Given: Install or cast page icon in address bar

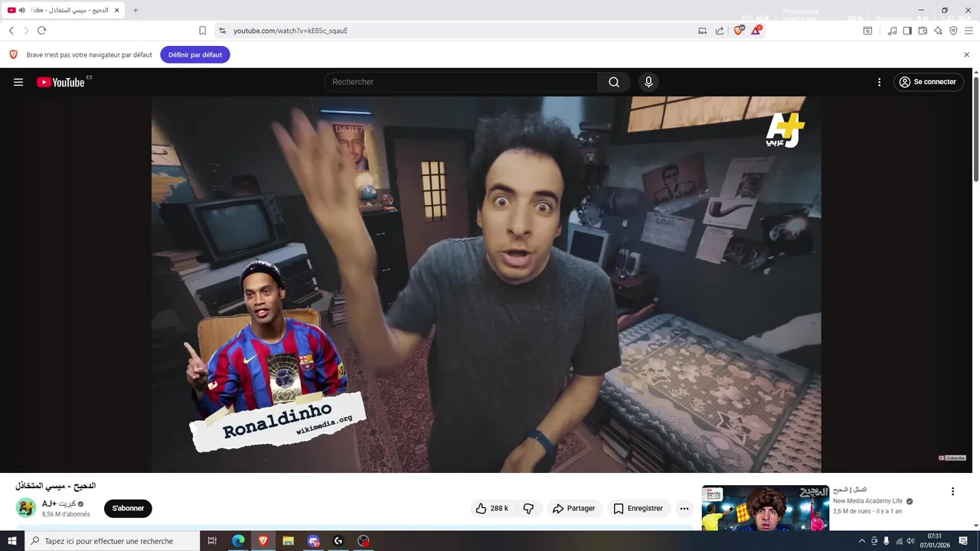Looking at the screenshot, I should (702, 31).
